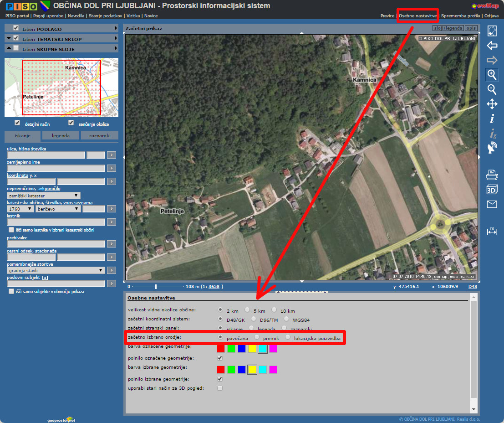Image resolution: width=504 pixels, height=423 pixels.
Task: Select the zoom in magnifier tool
Action: (492, 74)
